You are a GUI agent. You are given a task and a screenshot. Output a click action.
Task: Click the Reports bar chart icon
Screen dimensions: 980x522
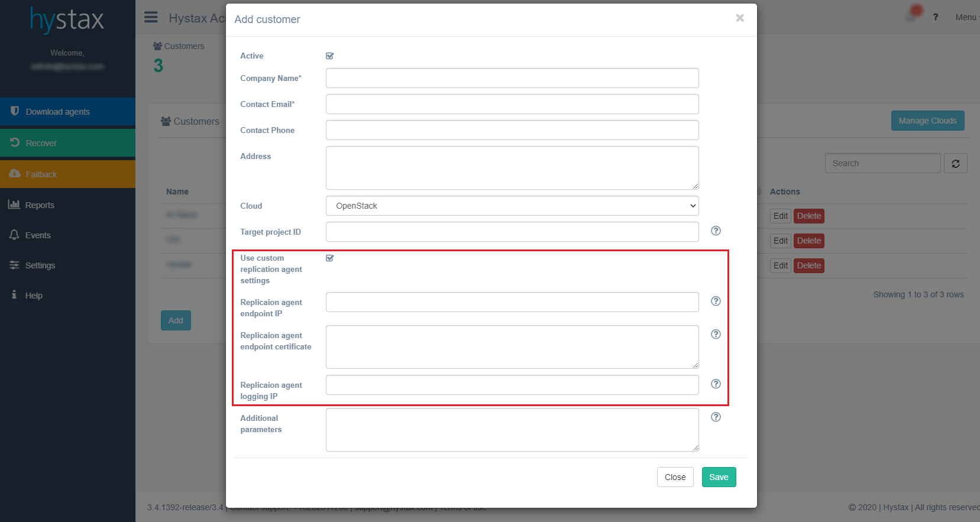(x=14, y=205)
